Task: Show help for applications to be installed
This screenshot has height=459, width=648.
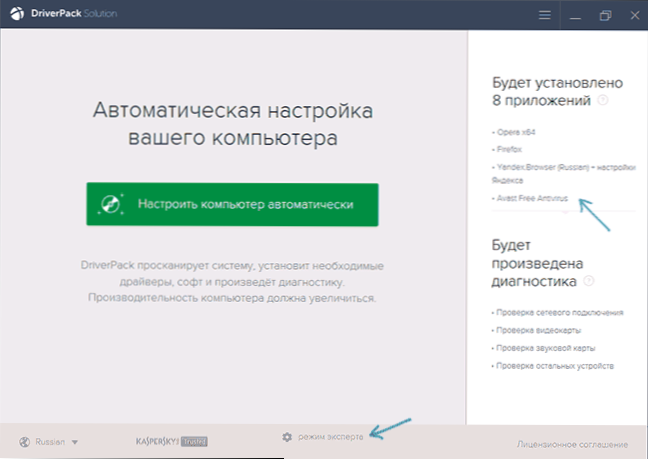Action: 603,100
